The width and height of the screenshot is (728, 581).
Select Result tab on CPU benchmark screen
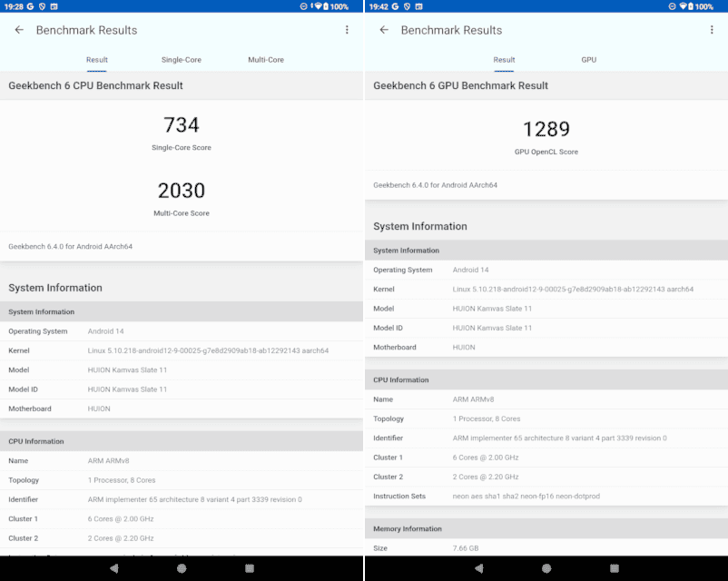point(97,60)
